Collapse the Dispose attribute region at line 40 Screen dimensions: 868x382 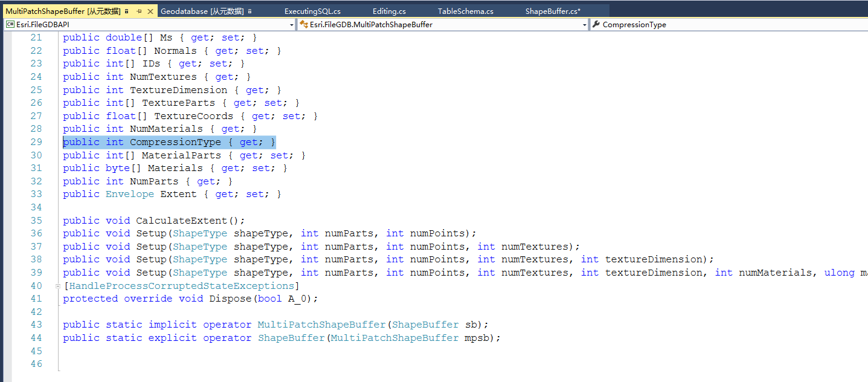(x=58, y=286)
